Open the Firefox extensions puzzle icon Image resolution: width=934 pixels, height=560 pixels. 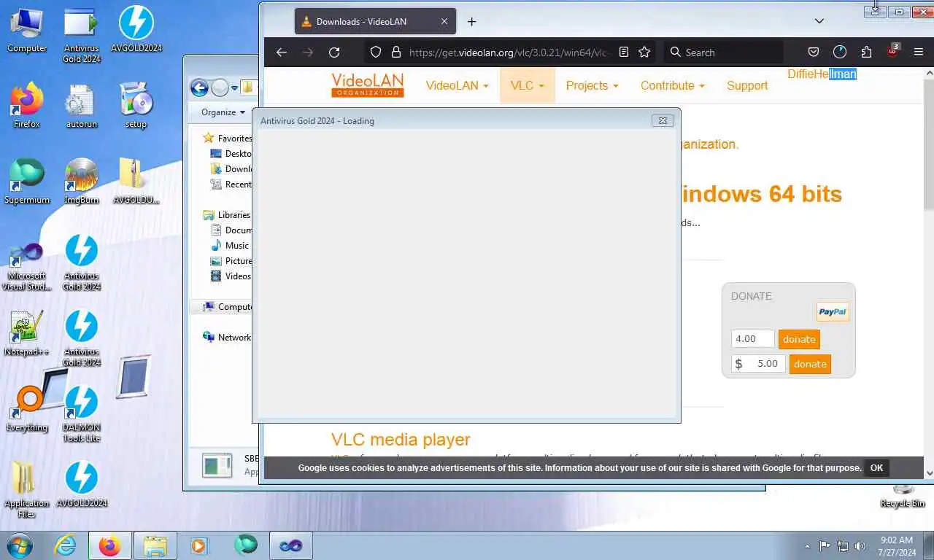coord(866,52)
